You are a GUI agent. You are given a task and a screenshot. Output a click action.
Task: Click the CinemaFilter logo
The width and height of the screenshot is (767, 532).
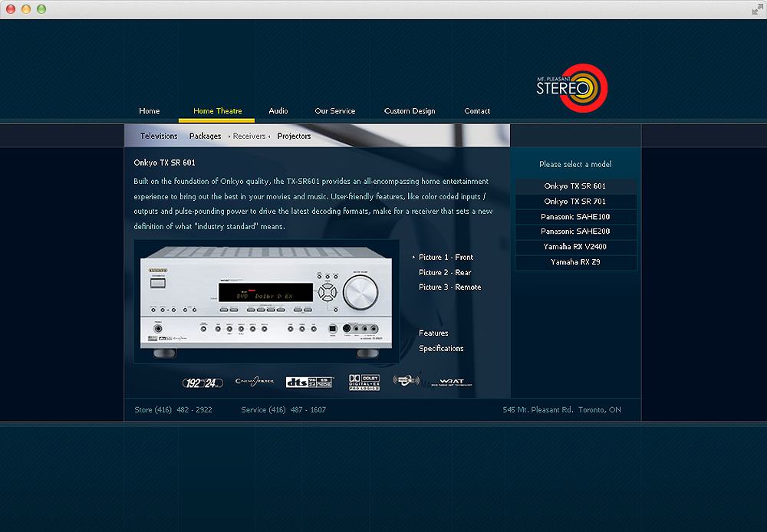255,382
